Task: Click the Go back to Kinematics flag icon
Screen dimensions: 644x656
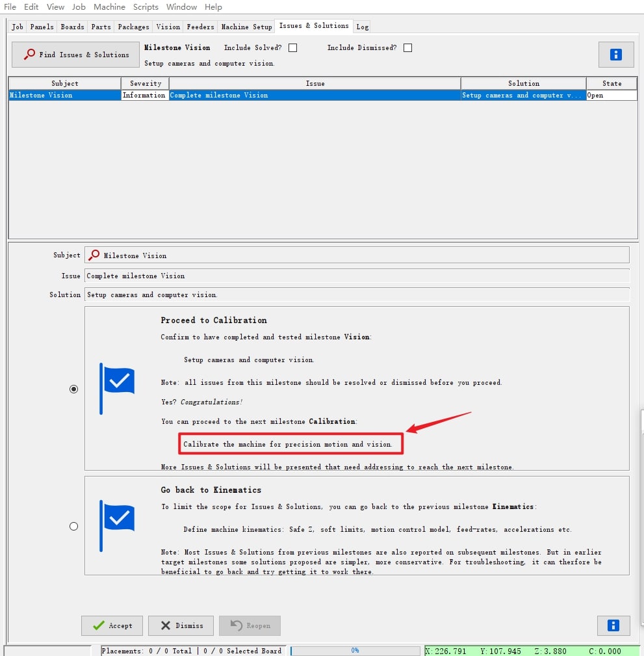Action: pos(117,526)
